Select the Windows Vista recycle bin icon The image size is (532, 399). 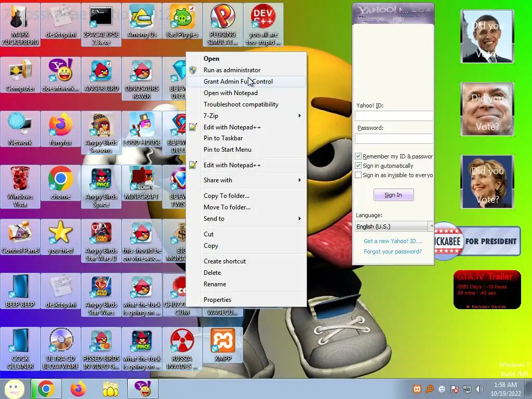[x=20, y=187]
